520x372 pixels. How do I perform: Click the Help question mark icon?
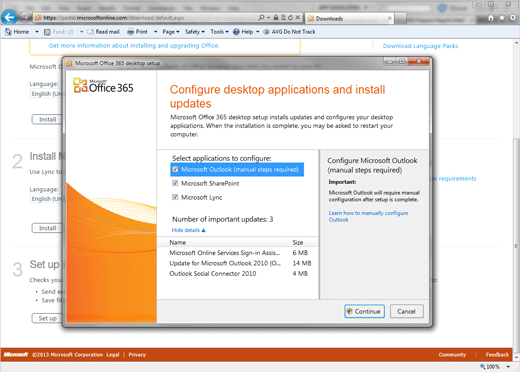click(x=236, y=32)
